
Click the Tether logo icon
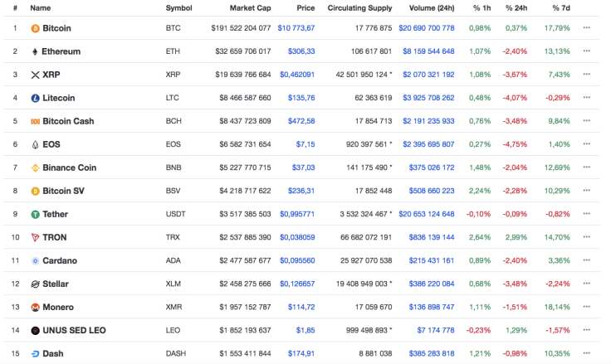(x=35, y=215)
